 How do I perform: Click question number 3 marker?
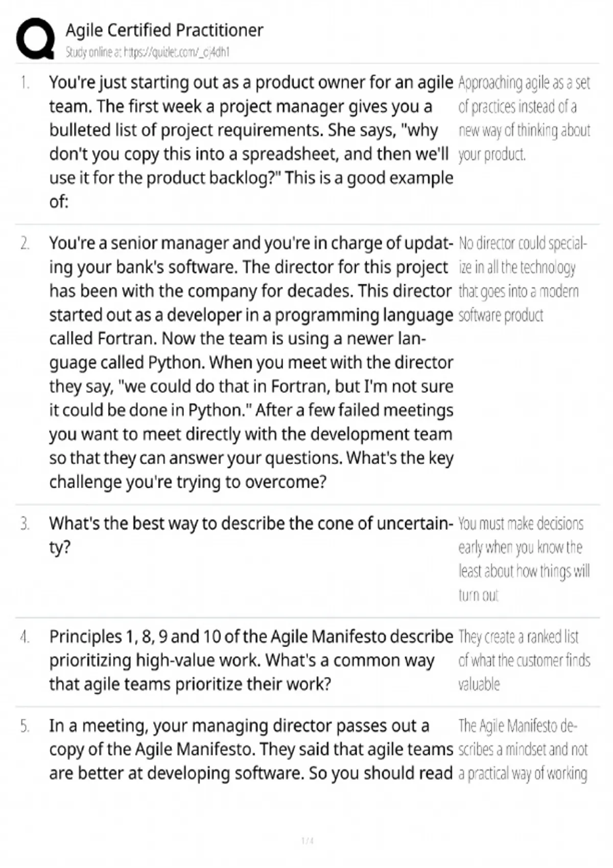point(25,523)
